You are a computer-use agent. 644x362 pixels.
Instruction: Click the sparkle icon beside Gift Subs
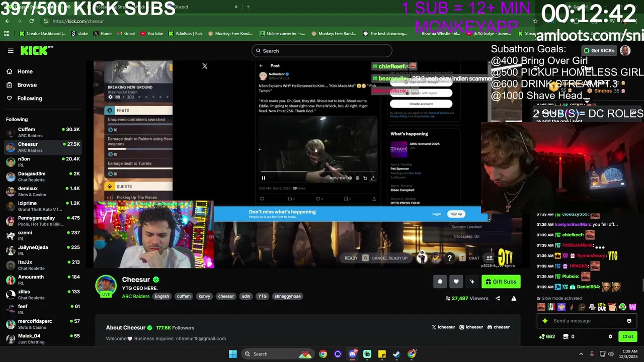click(x=472, y=282)
